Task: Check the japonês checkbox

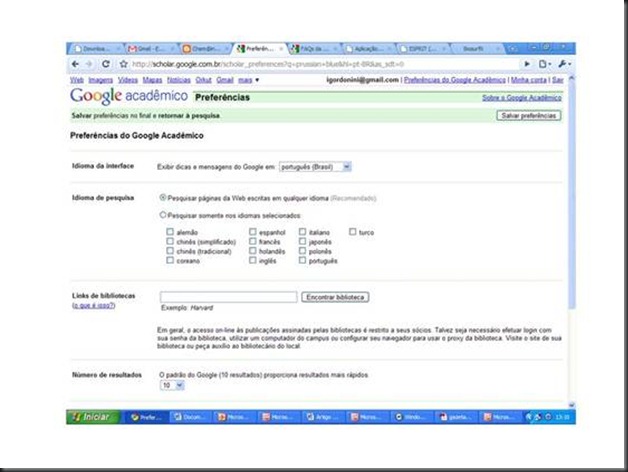Action: coord(302,241)
